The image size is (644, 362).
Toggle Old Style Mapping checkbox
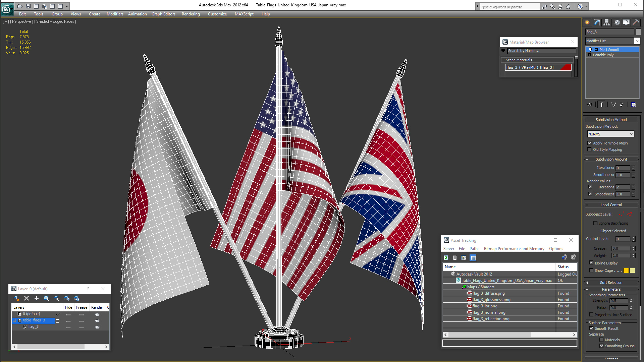coord(590,149)
